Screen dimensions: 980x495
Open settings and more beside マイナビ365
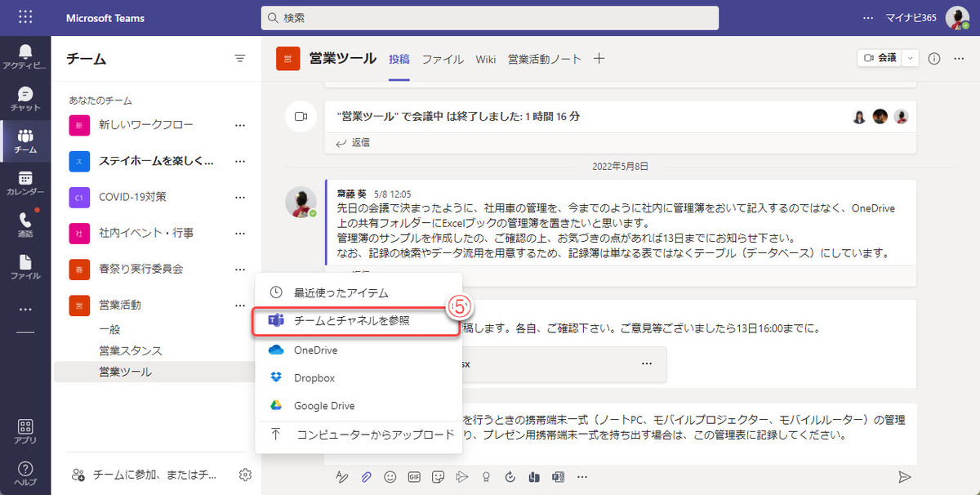pyautogui.click(x=868, y=17)
